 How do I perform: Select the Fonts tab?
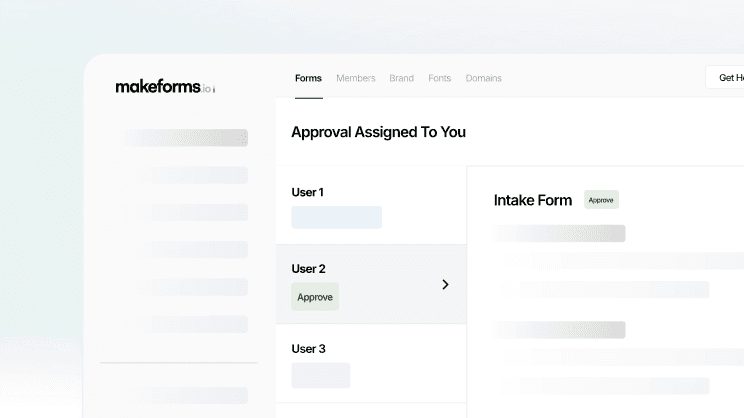439,78
